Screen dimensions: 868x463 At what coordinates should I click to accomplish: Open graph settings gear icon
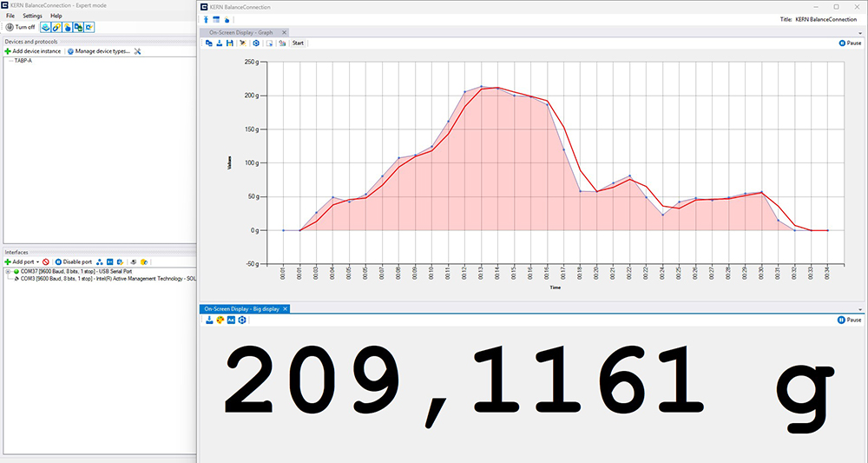pyautogui.click(x=255, y=43)
